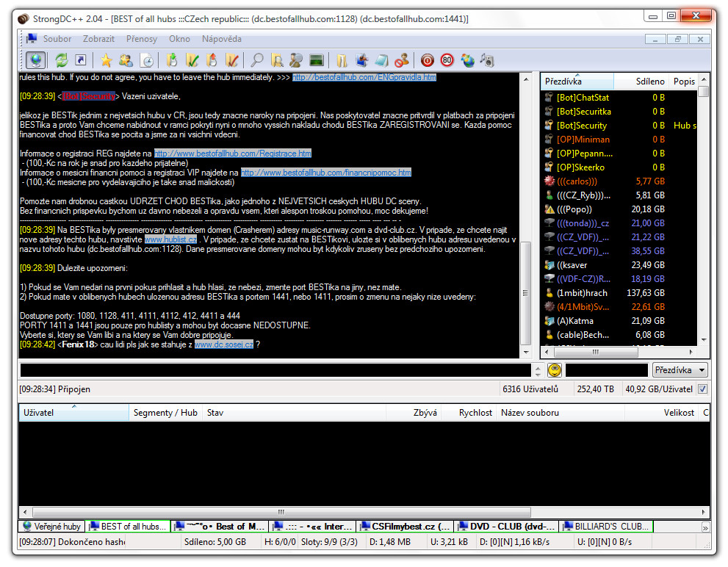The height and width of the screenshot is (567, 728).
Task: Open the Notepad icon
Action: point(382,60)
